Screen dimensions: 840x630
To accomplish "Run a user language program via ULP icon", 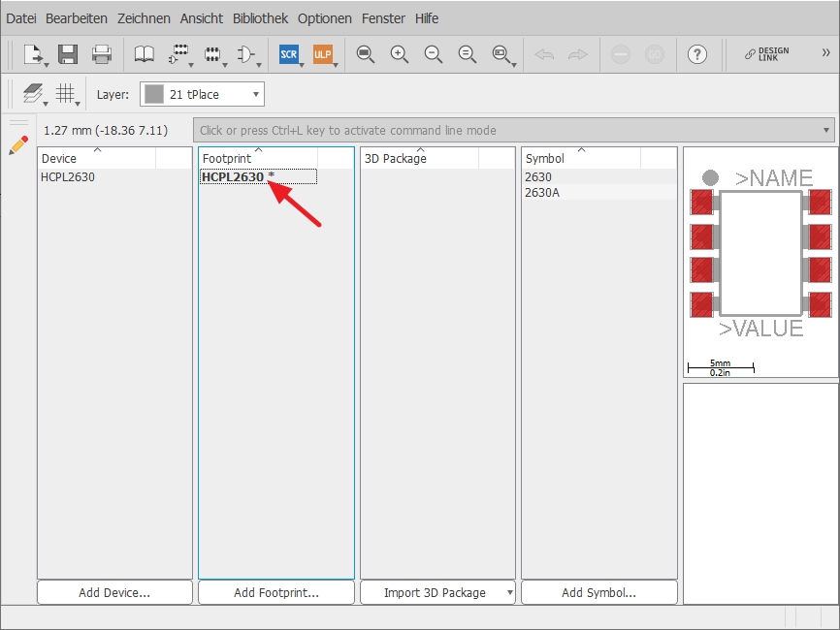I will pos(322,54).
